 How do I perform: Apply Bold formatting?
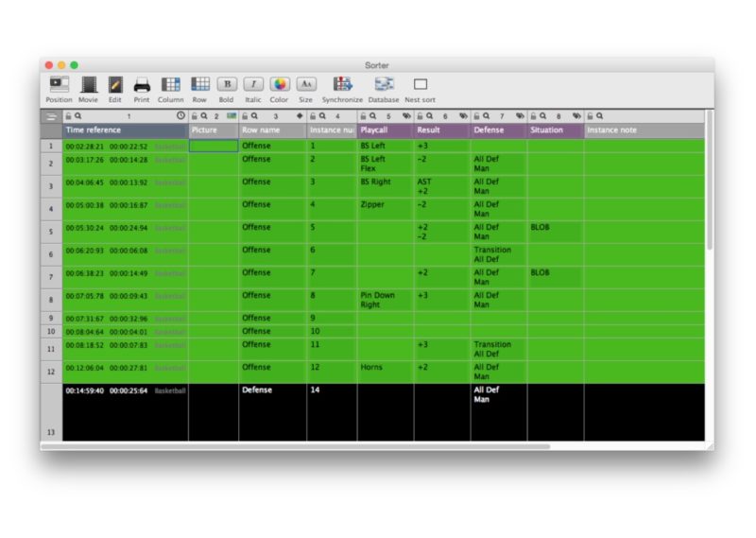click(227, 84)
